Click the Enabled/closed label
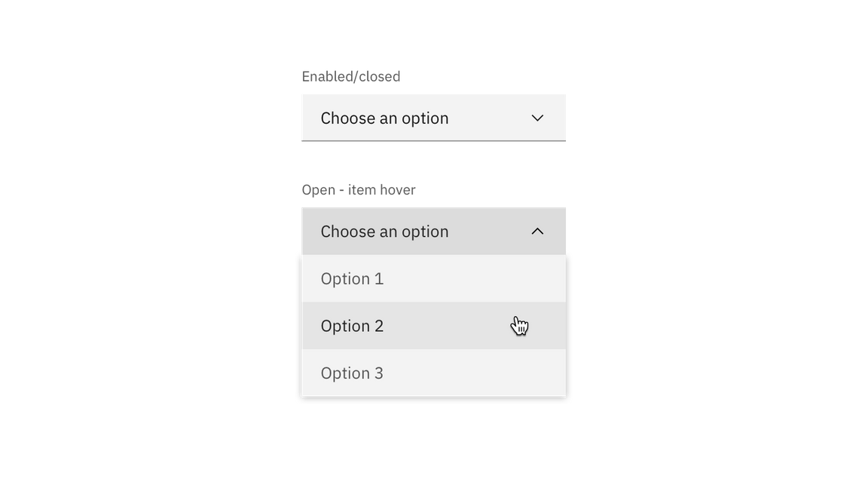The height and width of the screenshot is (491, 868). pyautogui.click(x=351, y=75)
